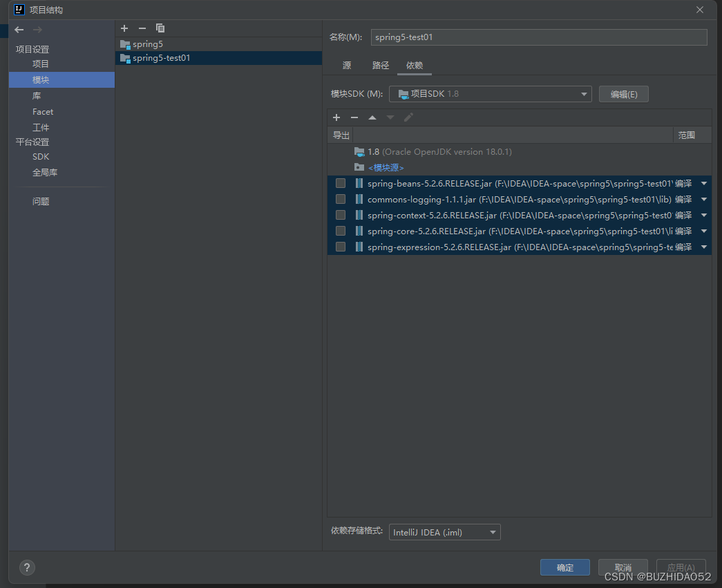Click the spring5 module folder icon
The width and height of the screenshot is (722, 588).
(125, 45)
